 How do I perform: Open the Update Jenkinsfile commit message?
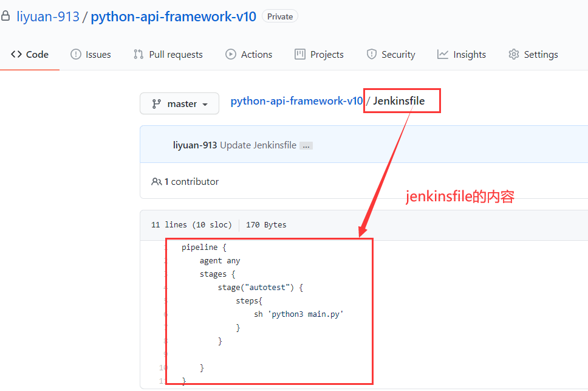(258, 145)
